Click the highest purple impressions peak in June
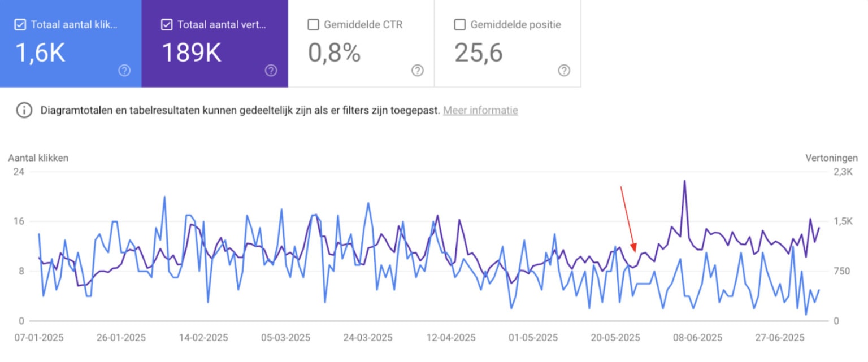Viewport: 868px width, 362px height. pyautogui.click(x=684, y=181)
